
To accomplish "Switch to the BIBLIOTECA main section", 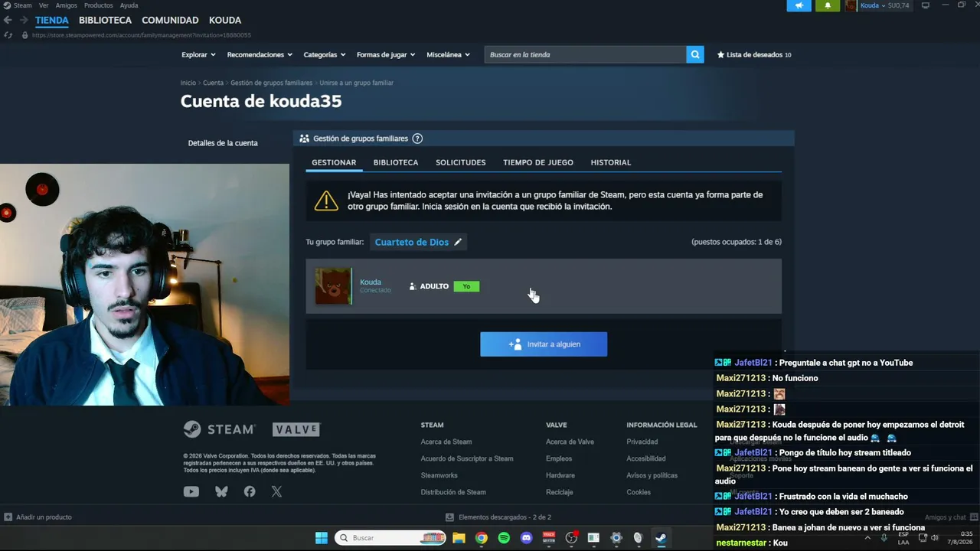I will coord(105,21).
